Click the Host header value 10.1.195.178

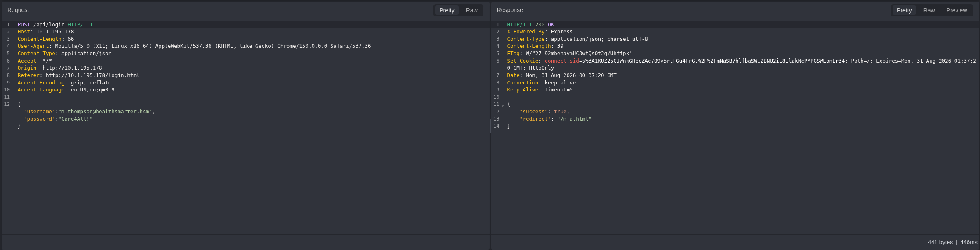pos(55,32)
